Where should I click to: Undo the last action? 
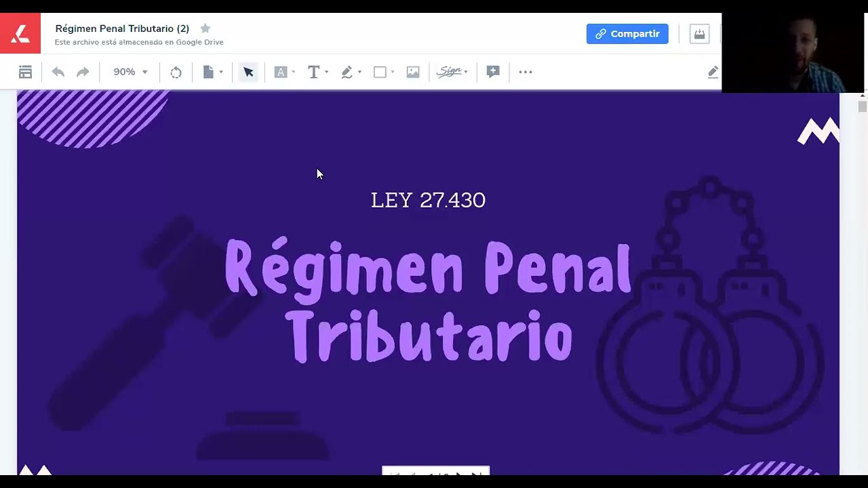(58, 72)
